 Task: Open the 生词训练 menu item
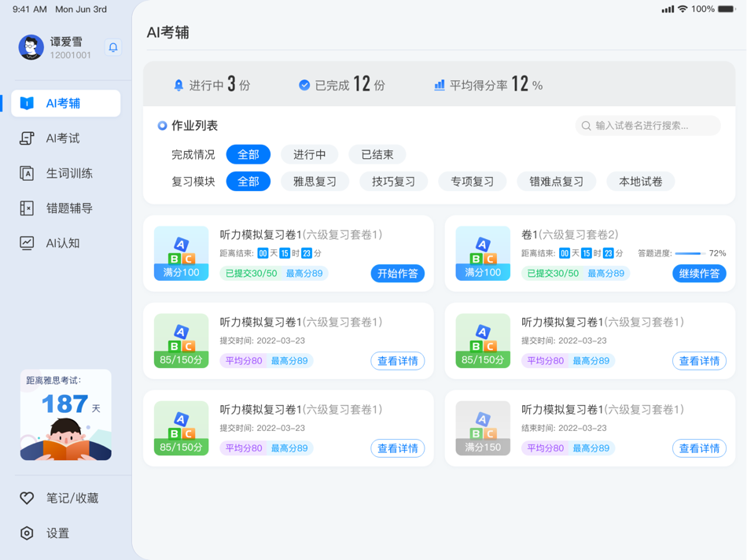point(66,173)
